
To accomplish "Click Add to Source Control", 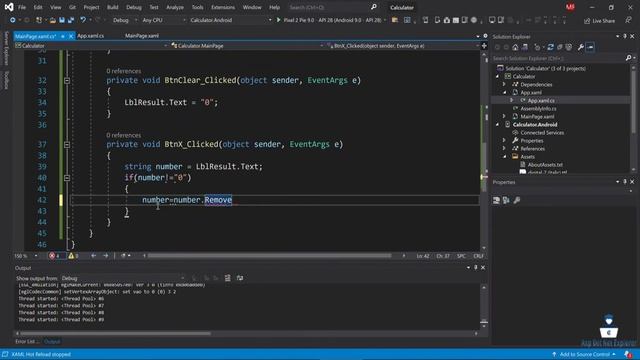I will (584, 354).
